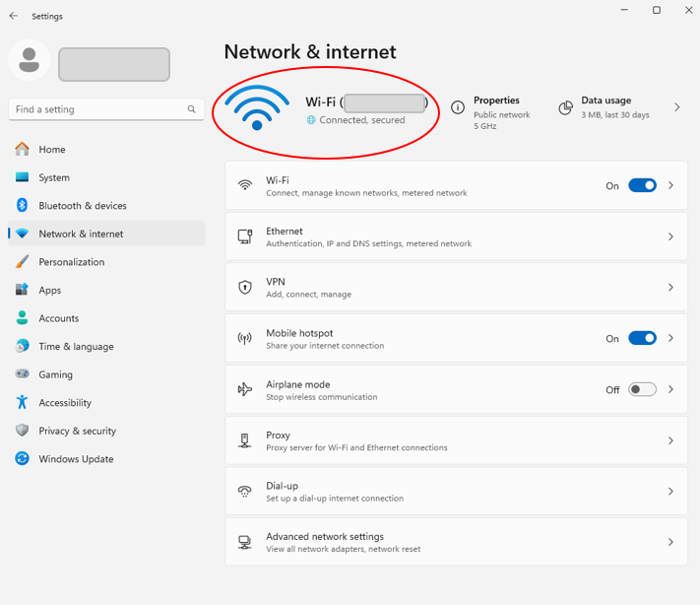Turn off the Wi-Fi toggle

coord(642,185)
